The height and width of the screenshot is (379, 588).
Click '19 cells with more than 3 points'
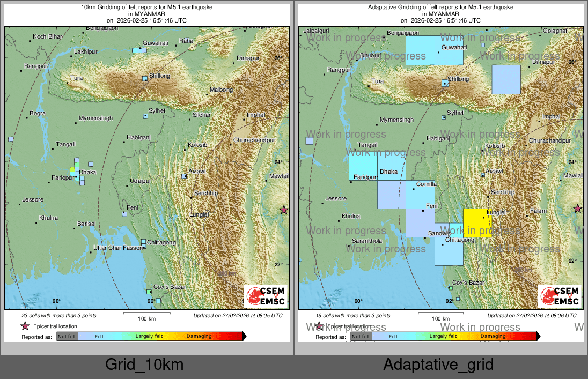pos(353,316)
